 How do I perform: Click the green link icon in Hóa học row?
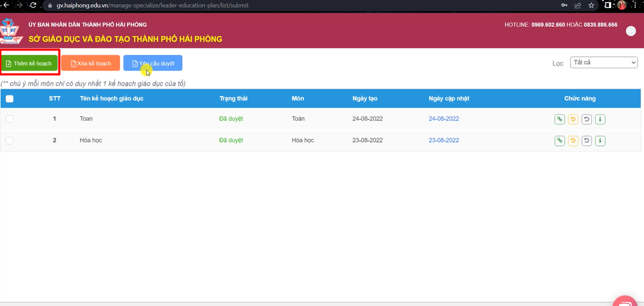[559, 141]
